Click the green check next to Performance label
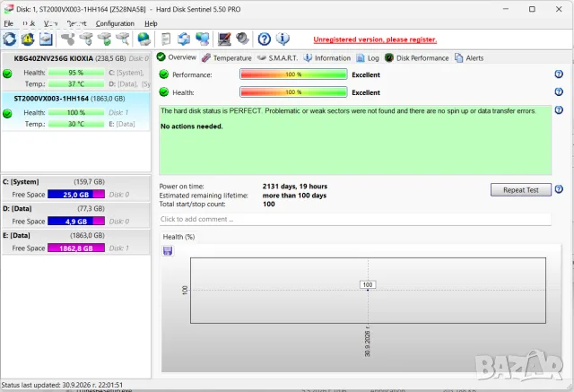 pos(163,74)
